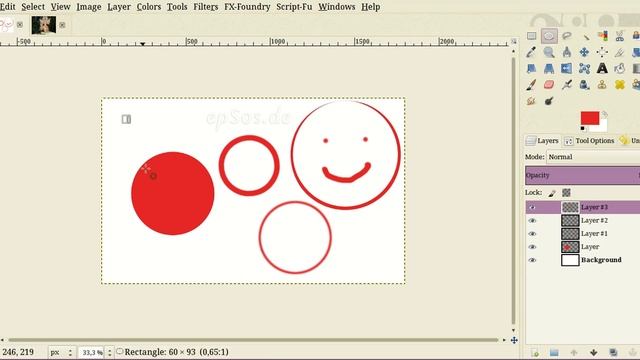640x360 pixels.
Task: Select the Select by Color tool
Action: [602, 36]
